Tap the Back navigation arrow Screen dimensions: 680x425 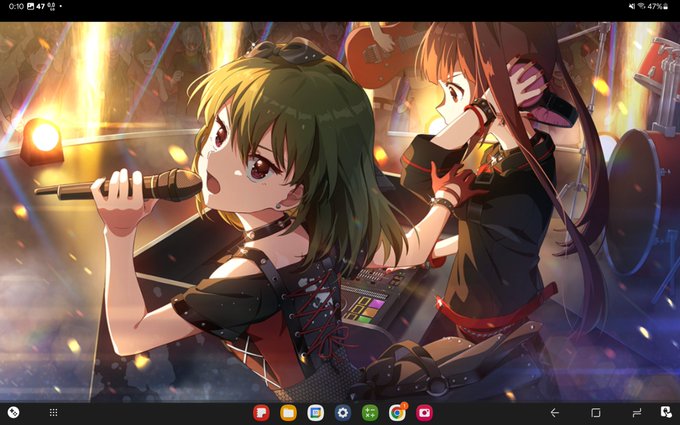[x=554, y=413]
